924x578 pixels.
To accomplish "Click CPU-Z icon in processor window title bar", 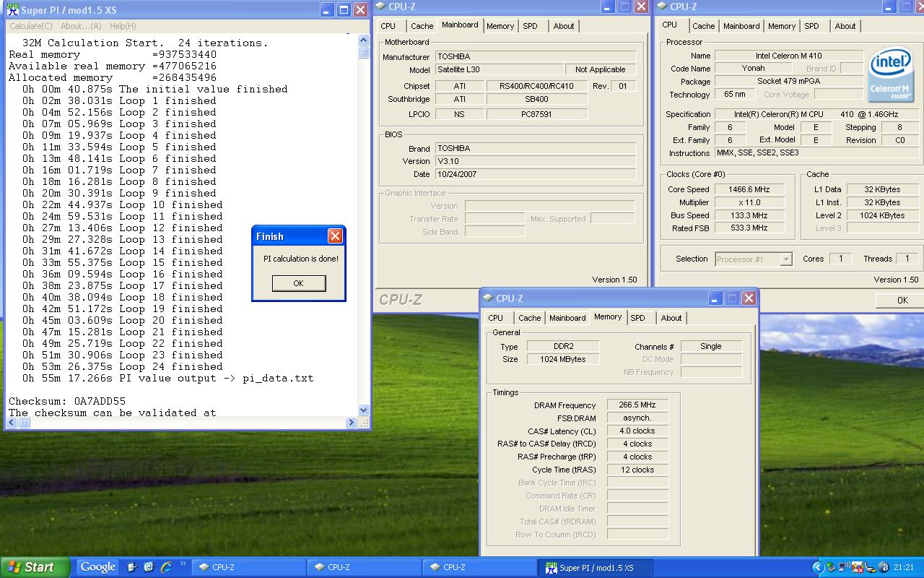I will click(662, 7).
